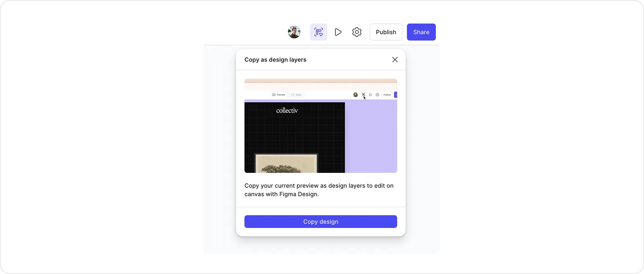Click the description text mentioning Figma Design

click(319, 190)
